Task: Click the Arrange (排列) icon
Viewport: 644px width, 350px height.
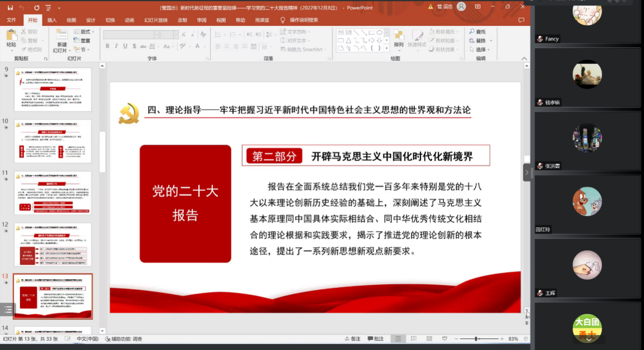Action: (399, 38)
